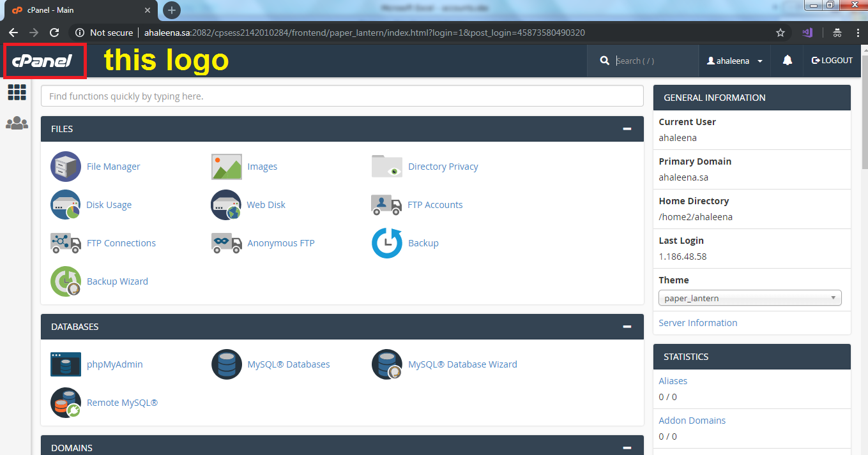
Task: Open the MySQL® Databases link
Action: click(x=289, y=364)
